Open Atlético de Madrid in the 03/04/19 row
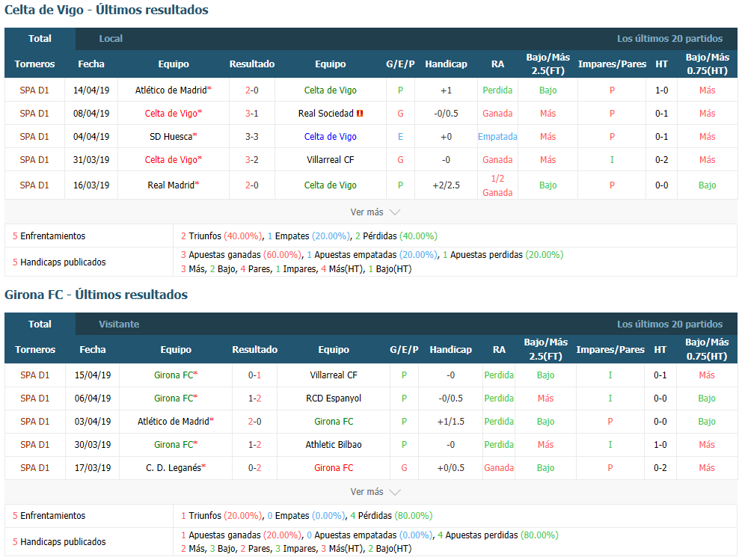The width and height of the screenshot is (742, 560). (174, 422)
